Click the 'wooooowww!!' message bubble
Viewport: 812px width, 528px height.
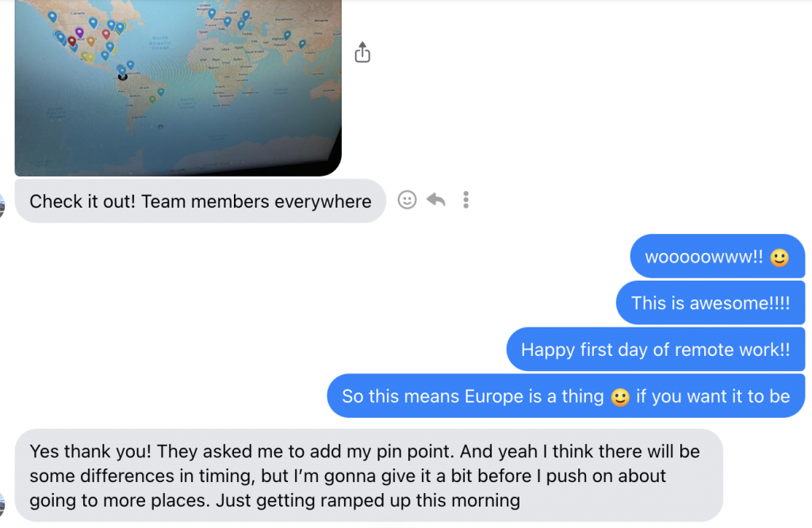coord(717,256)
